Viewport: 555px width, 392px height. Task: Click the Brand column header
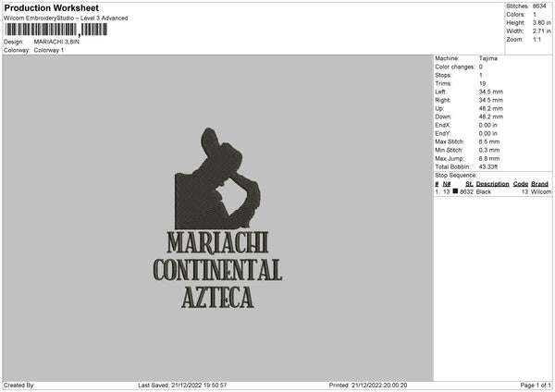(x=539, y=184)
